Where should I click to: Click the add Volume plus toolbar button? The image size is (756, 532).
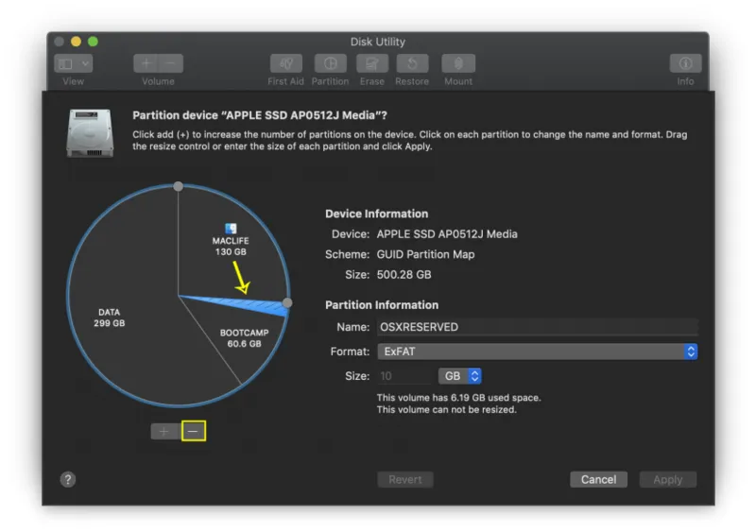tap(146, 63)
